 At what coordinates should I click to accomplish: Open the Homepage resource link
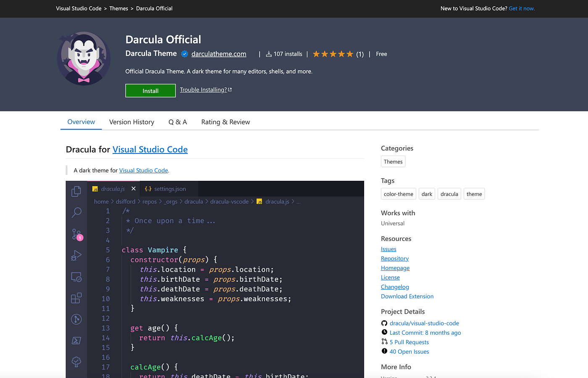(x=395, y=268)
